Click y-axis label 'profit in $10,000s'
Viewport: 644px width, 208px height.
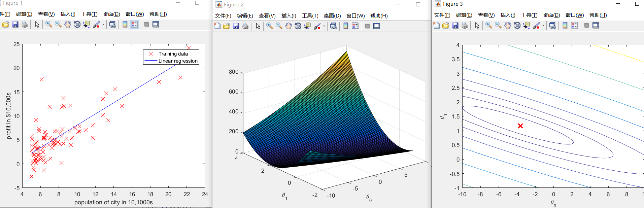(x=9, y=116)
